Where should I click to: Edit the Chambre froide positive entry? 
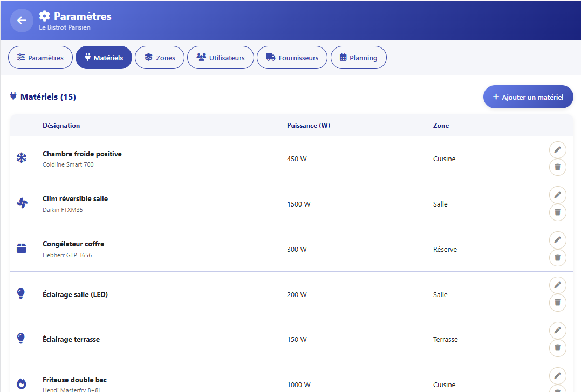pos(557,149)
